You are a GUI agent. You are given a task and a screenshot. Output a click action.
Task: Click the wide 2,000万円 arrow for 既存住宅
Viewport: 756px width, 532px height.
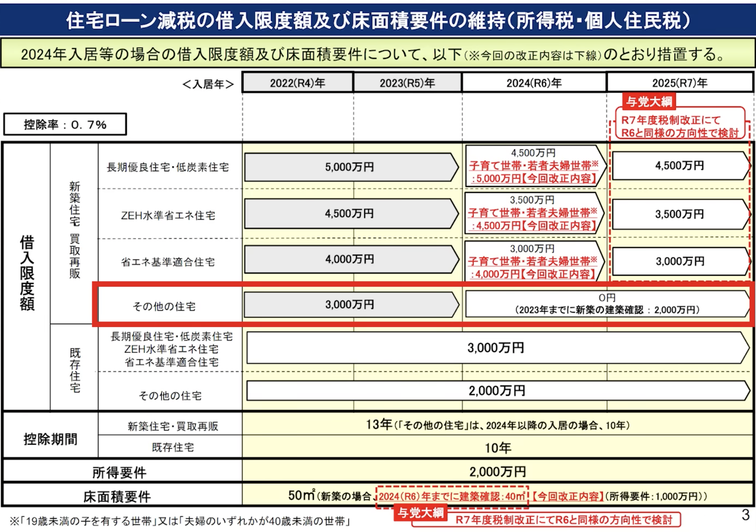pos(497,390)
